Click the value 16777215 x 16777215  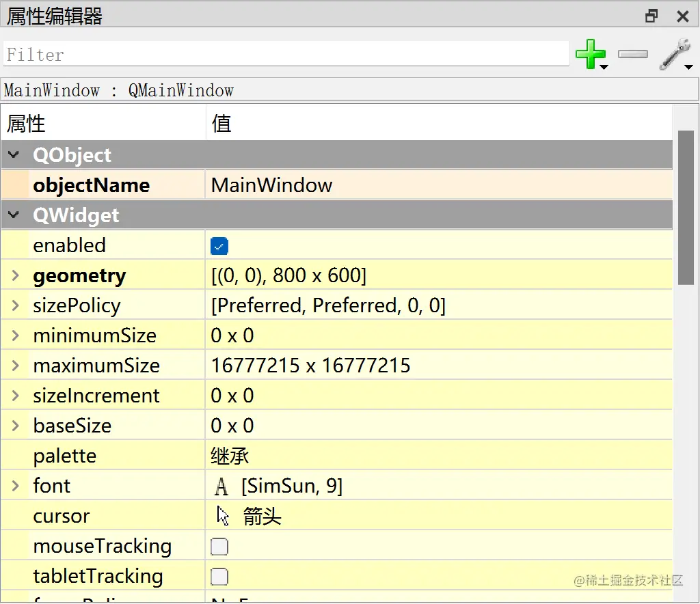(310, 366)
